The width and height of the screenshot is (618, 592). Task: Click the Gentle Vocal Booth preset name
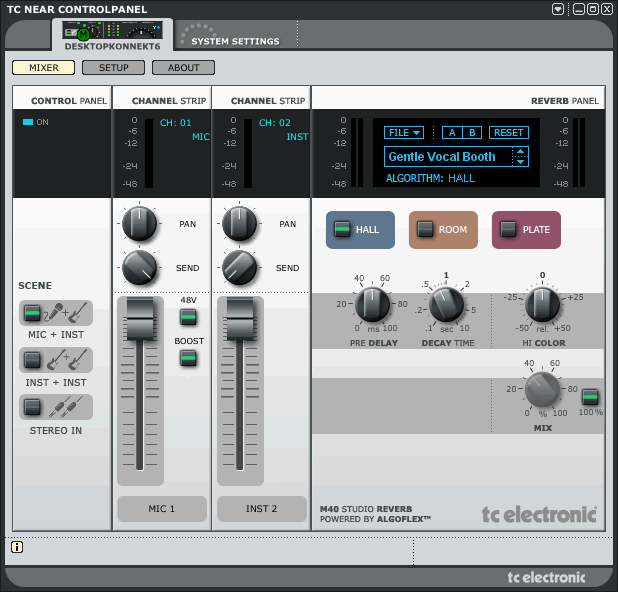(442, 156)
